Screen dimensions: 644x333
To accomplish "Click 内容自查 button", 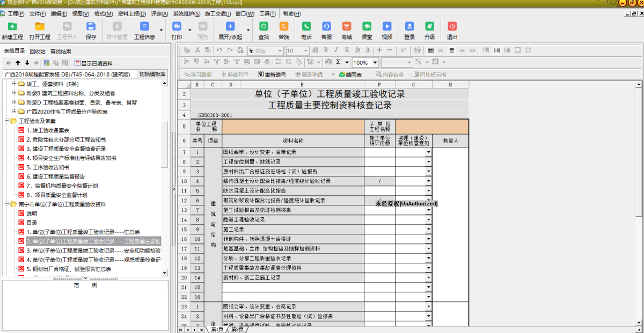I will (390, 75).
